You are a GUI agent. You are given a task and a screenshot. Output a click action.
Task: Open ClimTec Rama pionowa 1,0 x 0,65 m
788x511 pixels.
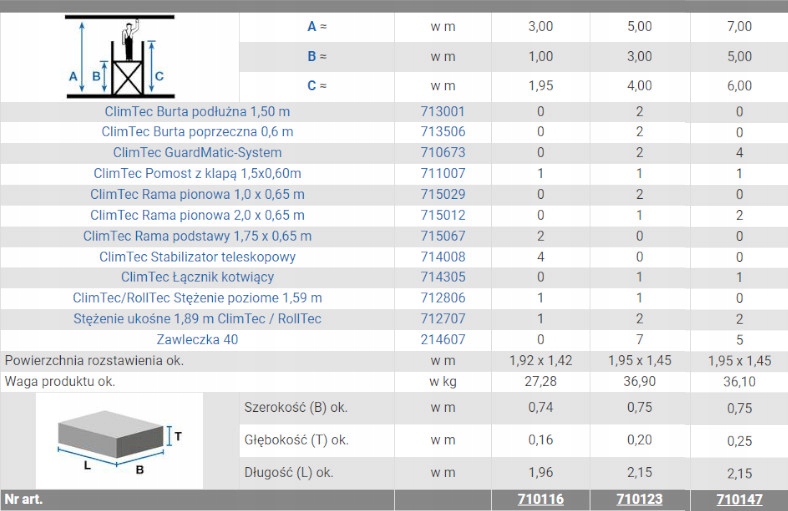point(197,194)
